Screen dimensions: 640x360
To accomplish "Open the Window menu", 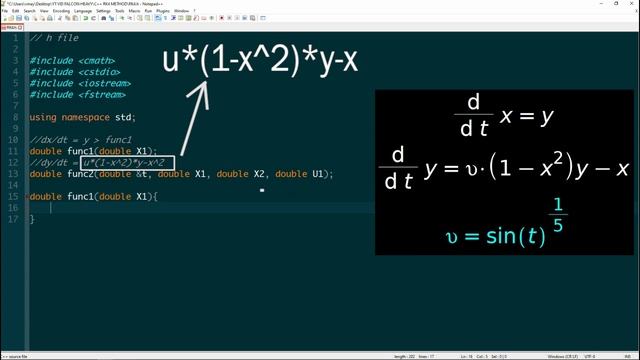I will click(x=182, y=11).
